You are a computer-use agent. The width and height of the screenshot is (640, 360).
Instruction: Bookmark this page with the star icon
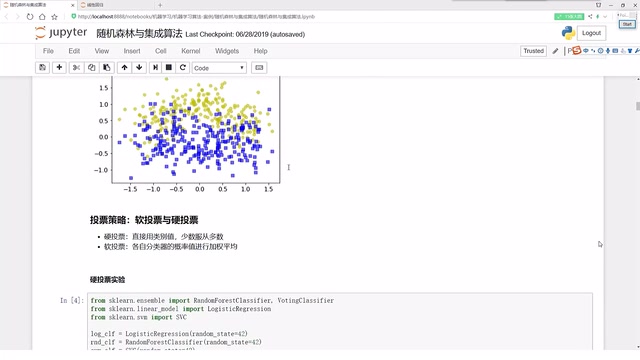click(54, 17)
